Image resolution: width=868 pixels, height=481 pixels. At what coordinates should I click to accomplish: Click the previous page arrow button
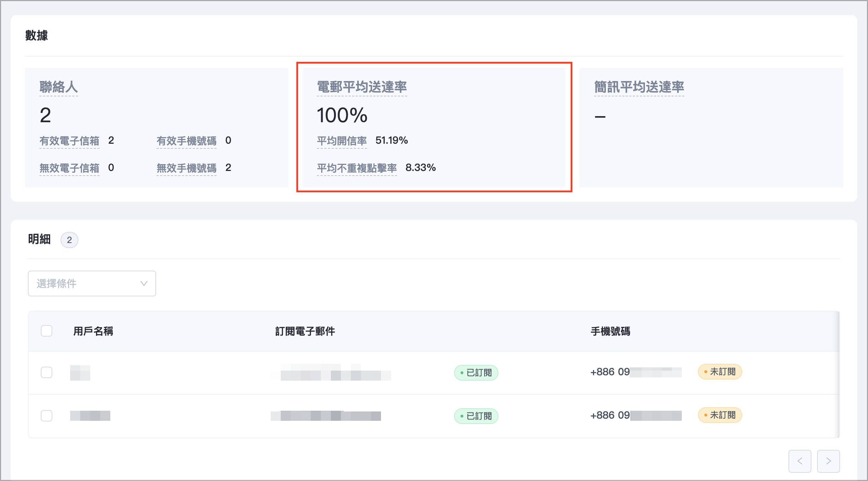tap(800, 461)
